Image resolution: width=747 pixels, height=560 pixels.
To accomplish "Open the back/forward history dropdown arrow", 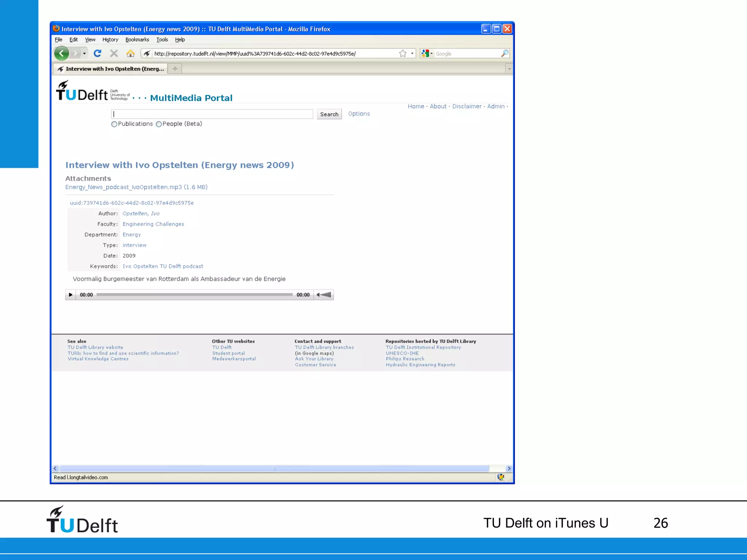I will coord(84,54).
